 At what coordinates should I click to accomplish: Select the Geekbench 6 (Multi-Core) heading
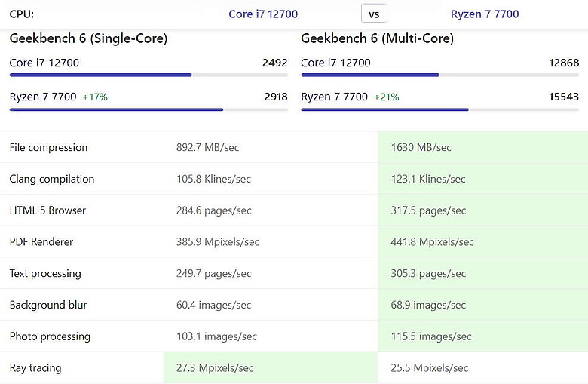click(x=377, y=38)
